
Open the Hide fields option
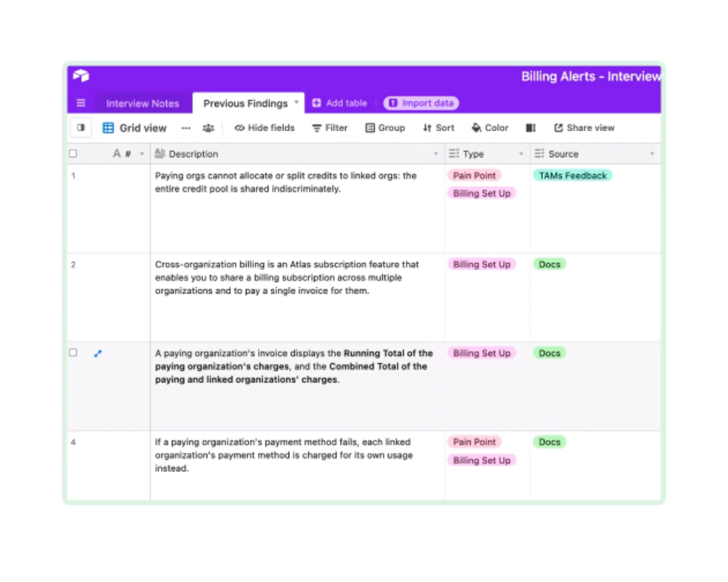264,128
